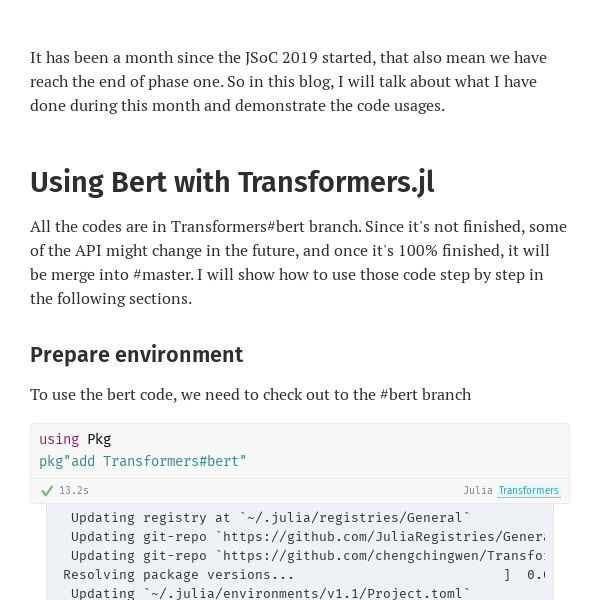Click the paragraph starting 'All the codes are'
Screen dimensions: 600x600
point(298,262)
